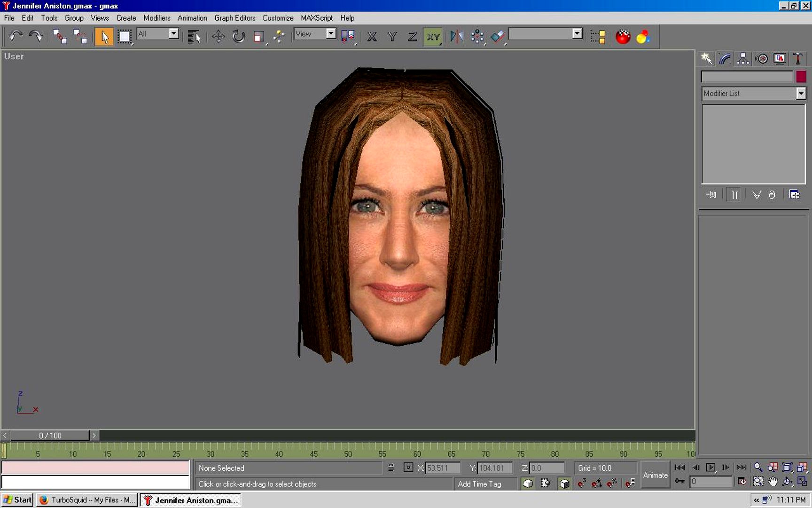
Task: Open the View reference coordinate dropdown
Action: tap(315, 34)
